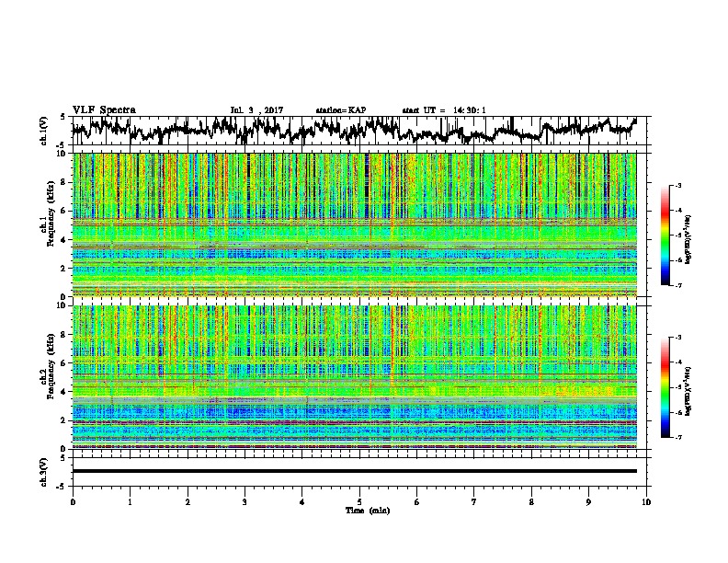
Task: Select the date text "Jul 3, 2017"
Action: (256, 110)
